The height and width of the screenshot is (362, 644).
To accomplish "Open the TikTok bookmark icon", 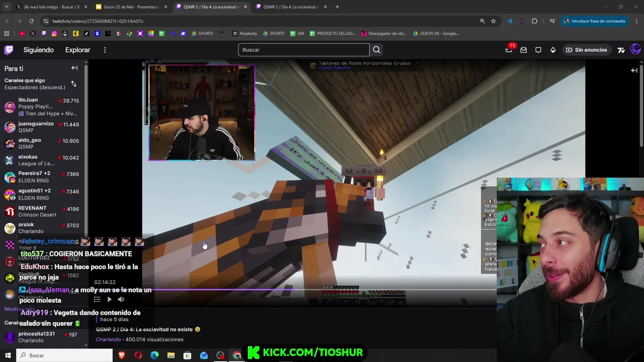I will coord(87,34).
